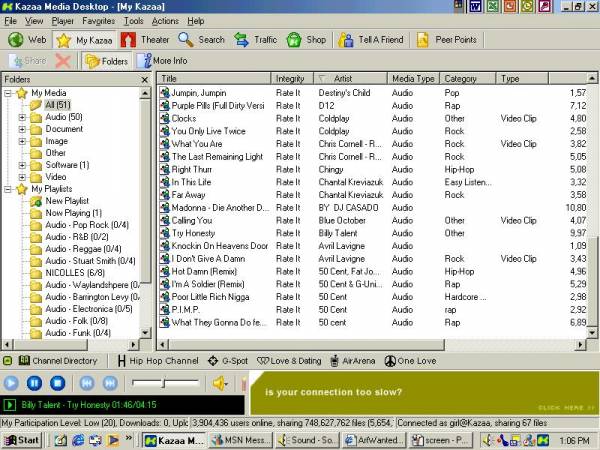The image size is (600, 450).
Task: Click the speaker volume icon
Action: [x=218, y=383]
